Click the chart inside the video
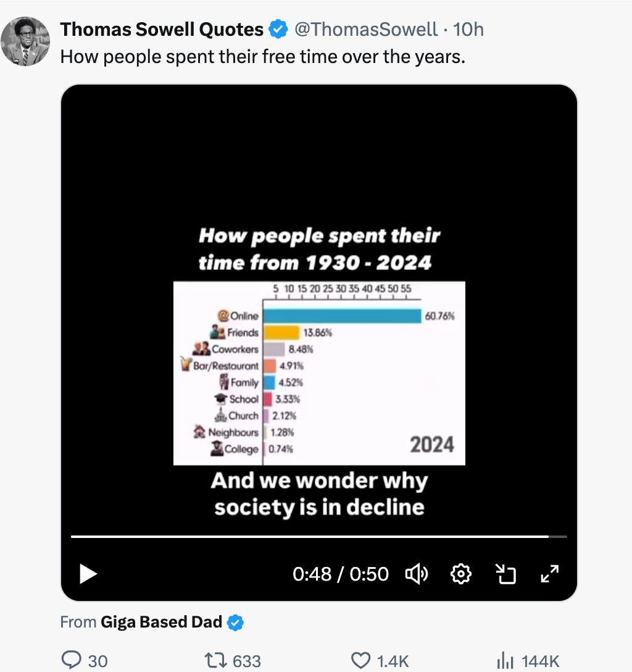The height and width of the screenshot is (672, 632). (x=318, y=372)
